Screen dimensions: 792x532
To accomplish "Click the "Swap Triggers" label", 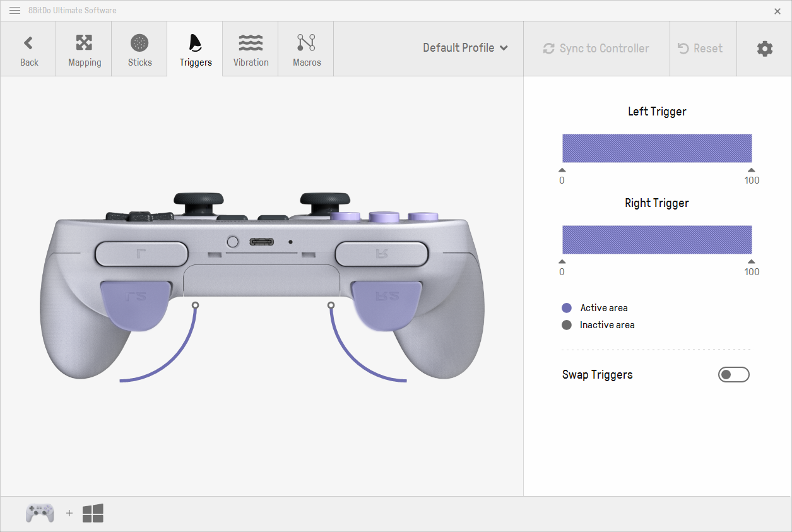I will click(x=598, y=375).
